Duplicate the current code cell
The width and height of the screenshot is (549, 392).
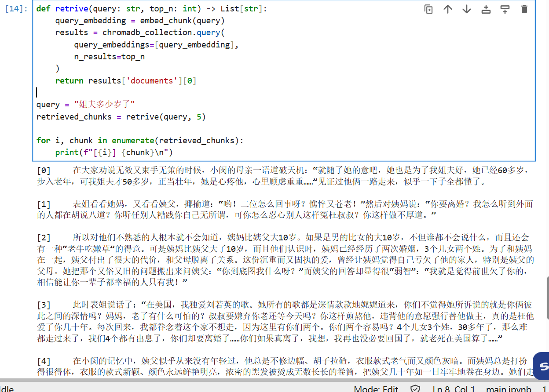(428, 9)
